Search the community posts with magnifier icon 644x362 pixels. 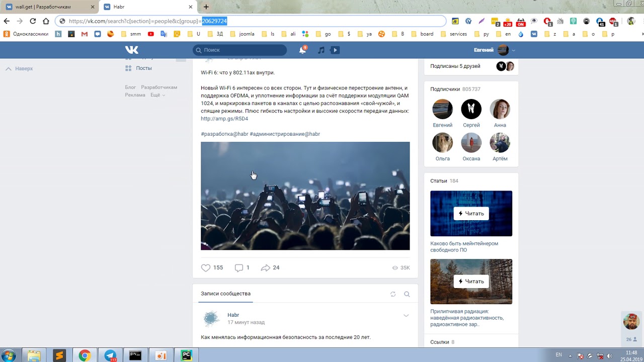(x=407, y=294)
